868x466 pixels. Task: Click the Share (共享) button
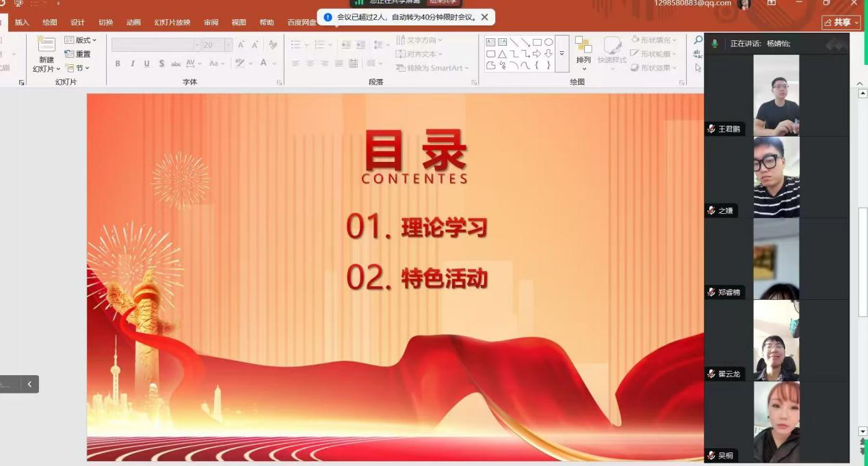coord(841,23)
